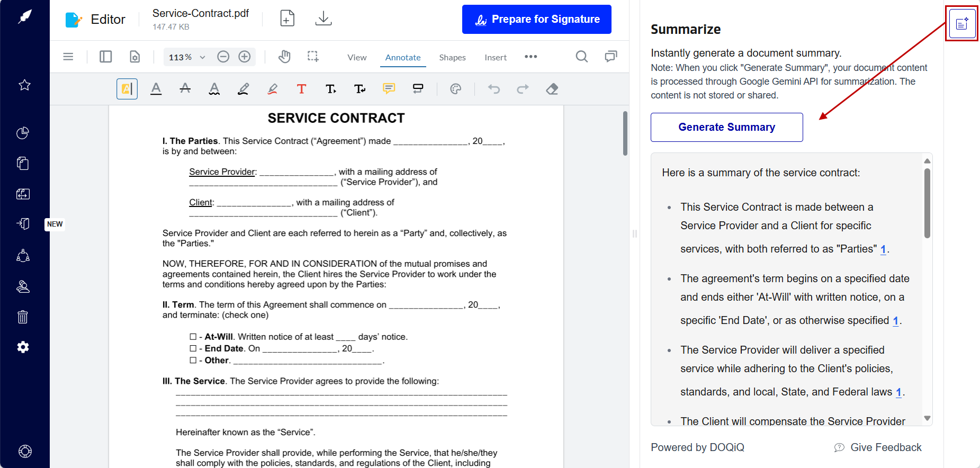
Task: Switch to the Annotate tab
Action: pos(403,57)
